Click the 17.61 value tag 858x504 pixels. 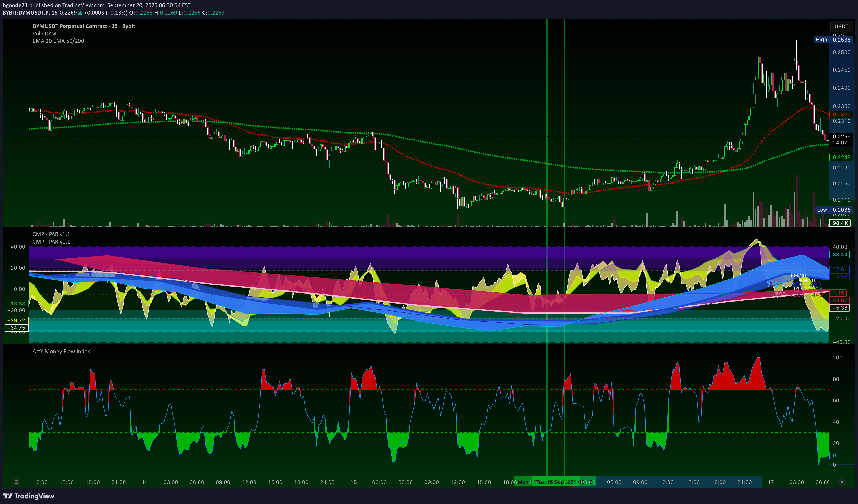(x=840, y=269)
